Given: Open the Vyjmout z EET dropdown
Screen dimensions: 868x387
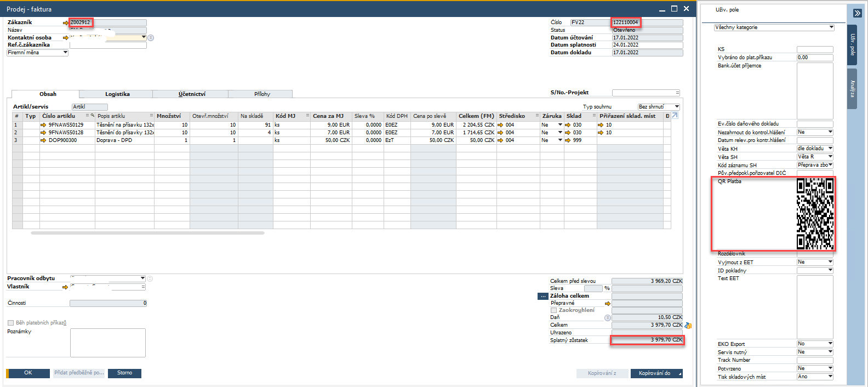Looking at the screenshot, I should click(830, 262).
